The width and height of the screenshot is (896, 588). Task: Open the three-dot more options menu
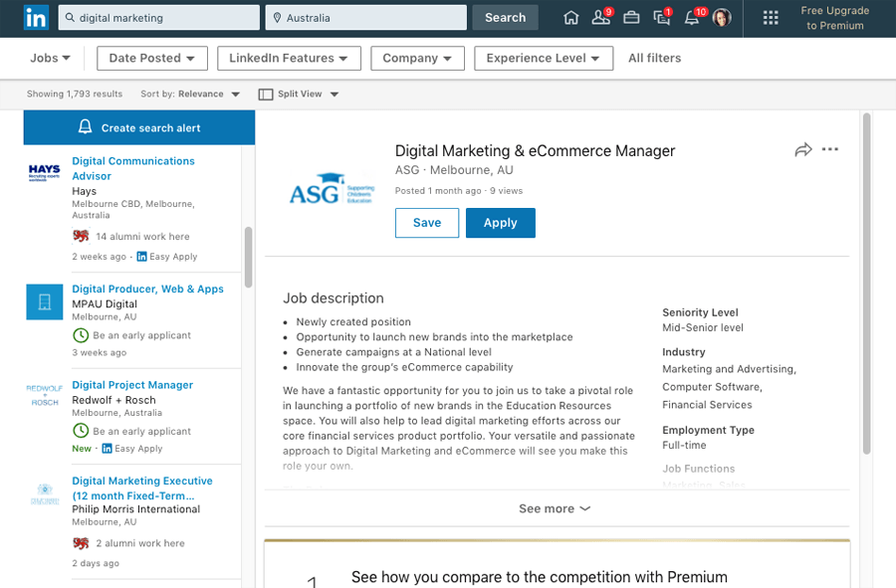(829, 149)
